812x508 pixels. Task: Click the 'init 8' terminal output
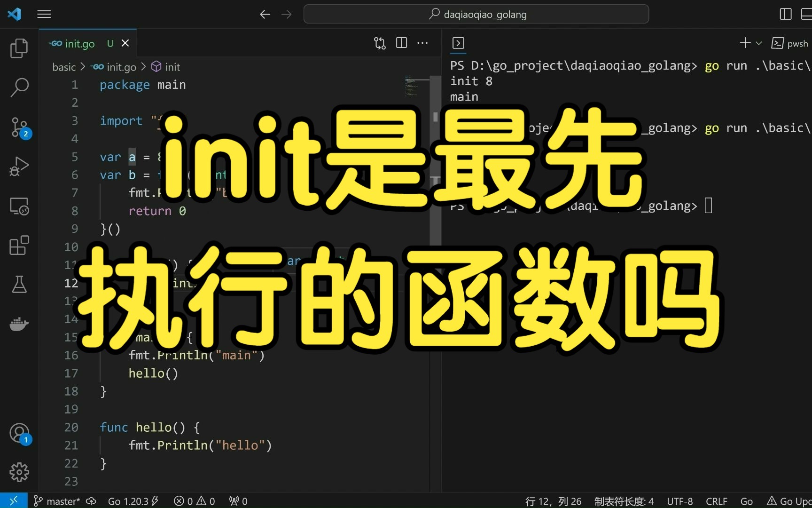(471, 81)
